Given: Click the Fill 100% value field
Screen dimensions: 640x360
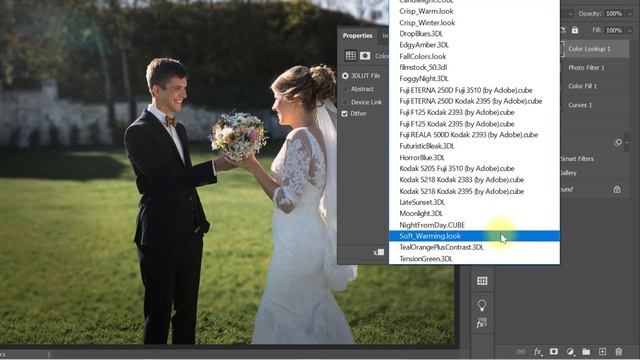Looking at the screenshot, I should (x=613, y=30).
